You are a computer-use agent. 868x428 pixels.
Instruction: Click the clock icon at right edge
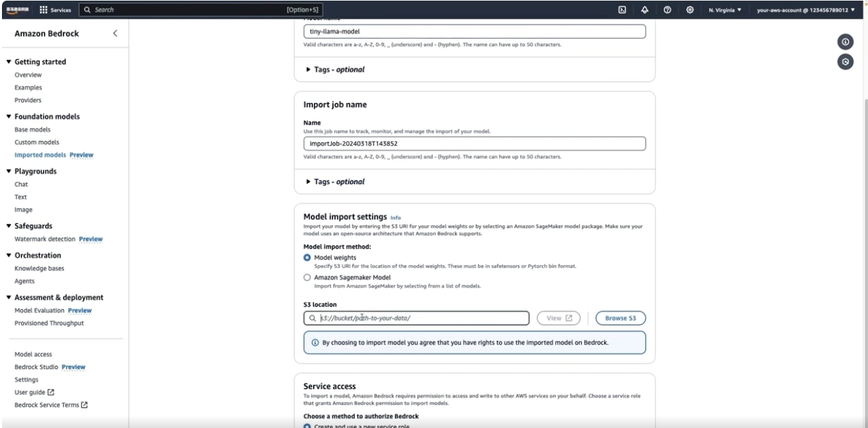[845, 62]
